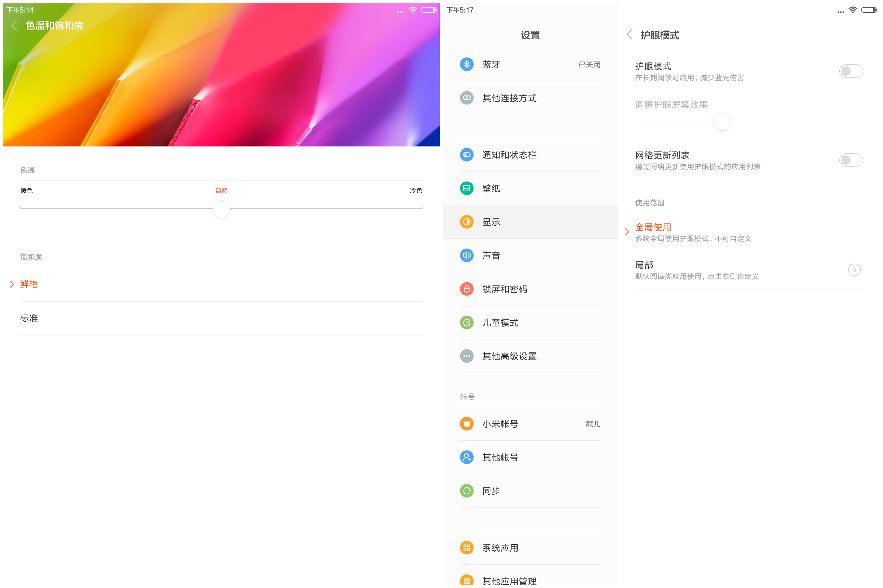The height and width of the screenshot is (588, 883).
Task: Click the Sync settings icon
Action: point(467,490)
